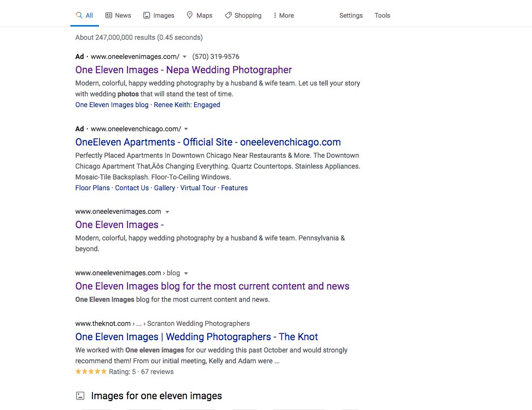This screenshot has width=532, height=410.
Task: Click the picture icon beside the Images tab
Action: (147, 15)
